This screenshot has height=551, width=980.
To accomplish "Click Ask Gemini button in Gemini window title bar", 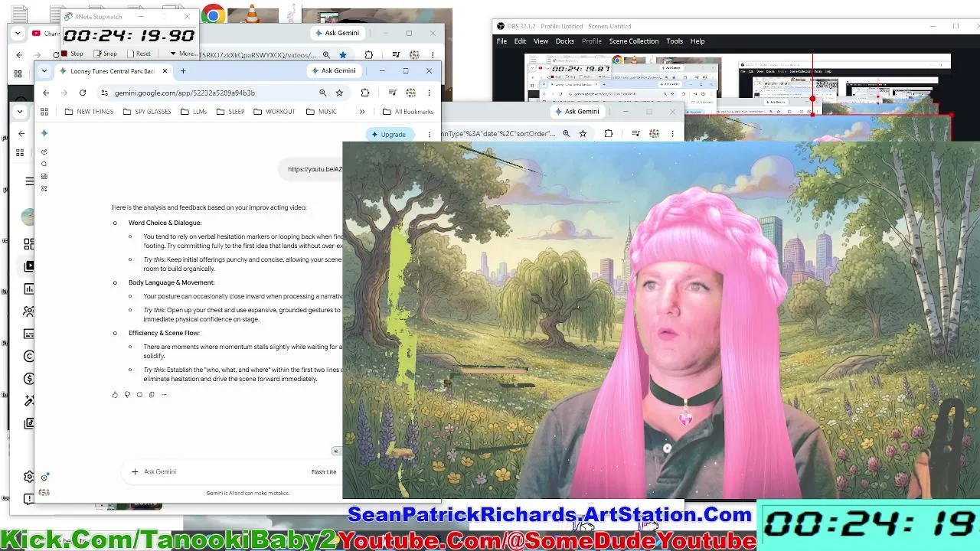I will click(334, 70).
